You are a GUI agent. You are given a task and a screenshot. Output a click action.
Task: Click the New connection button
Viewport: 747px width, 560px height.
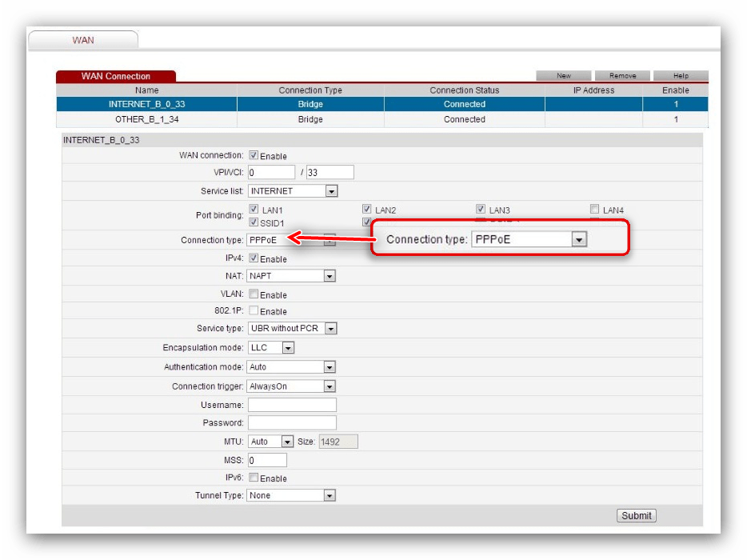tap(564, 76)
